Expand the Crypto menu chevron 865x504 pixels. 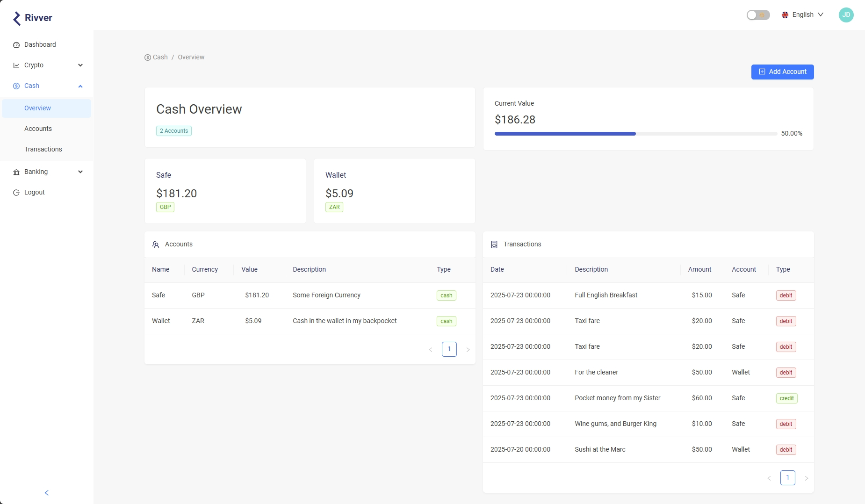click(80, 65)
